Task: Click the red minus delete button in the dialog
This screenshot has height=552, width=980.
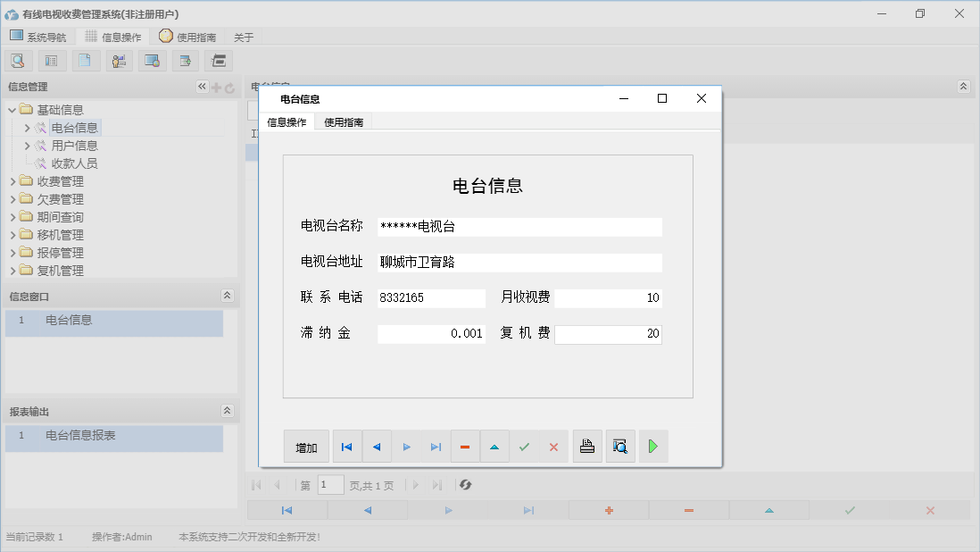Action: click(465, 447)
